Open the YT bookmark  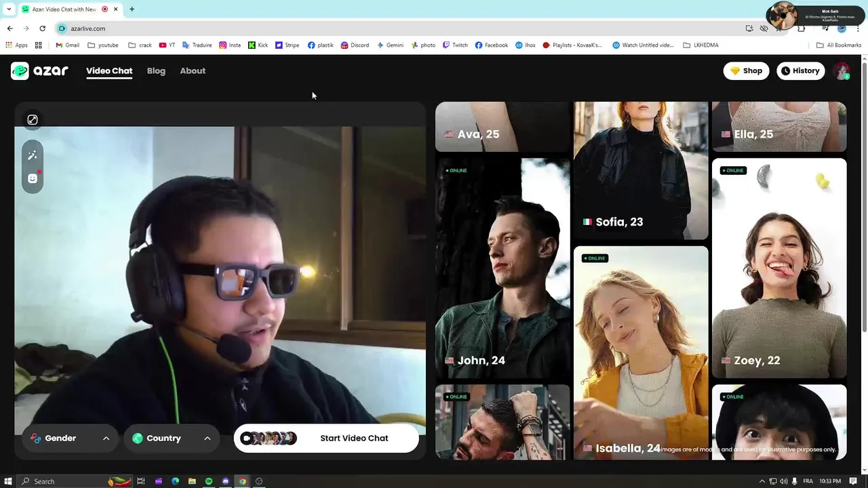click(x=167, y=45)
